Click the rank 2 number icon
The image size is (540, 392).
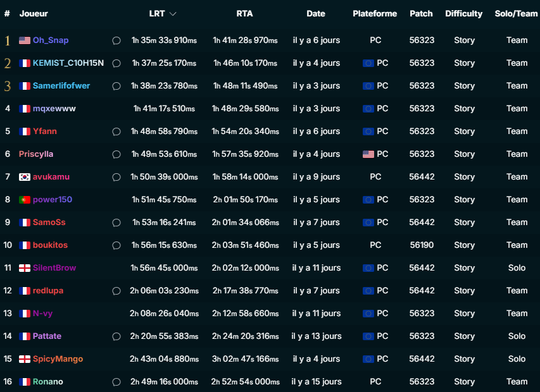7,63
